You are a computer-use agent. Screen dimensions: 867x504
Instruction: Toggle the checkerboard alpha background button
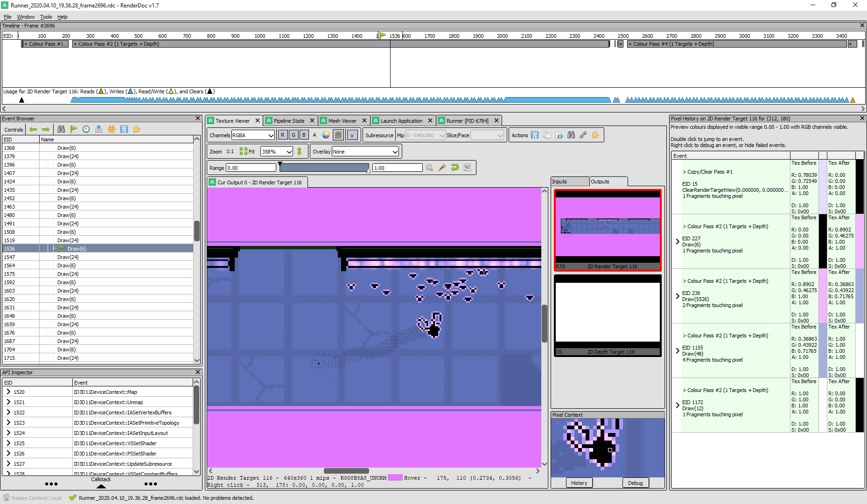[x=338, y=135]
